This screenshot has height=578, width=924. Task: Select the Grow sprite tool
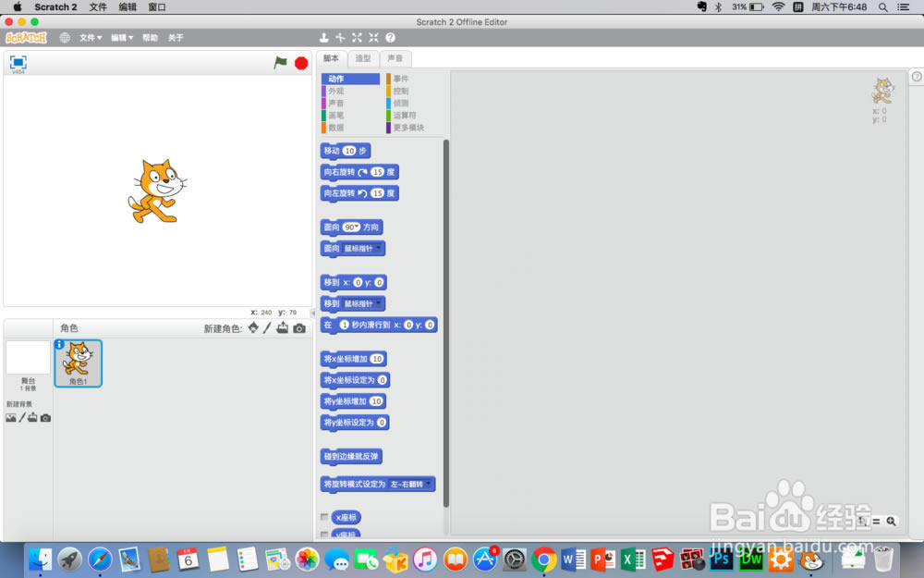click(357, 38)
